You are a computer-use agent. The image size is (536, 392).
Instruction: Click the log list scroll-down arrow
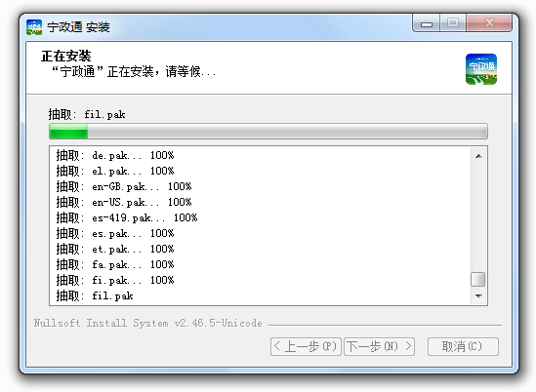point(478,295)
